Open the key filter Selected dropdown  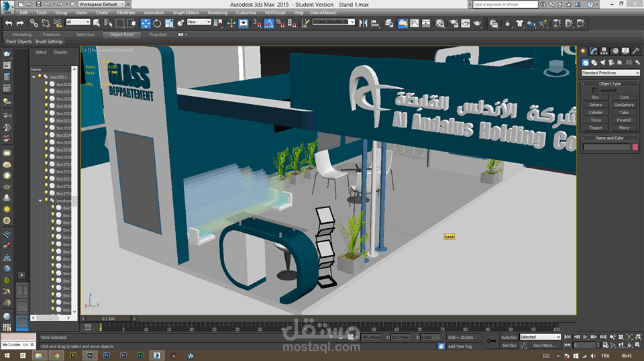tap(540, 337)
